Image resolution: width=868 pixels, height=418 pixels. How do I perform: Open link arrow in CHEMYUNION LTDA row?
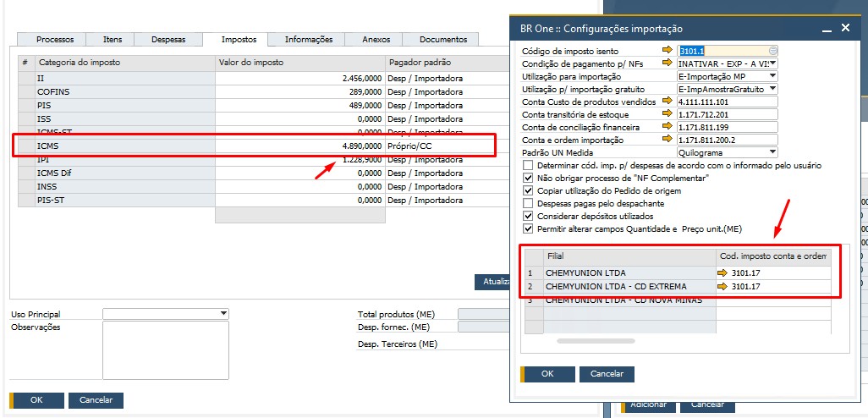[x=722, y=273]
